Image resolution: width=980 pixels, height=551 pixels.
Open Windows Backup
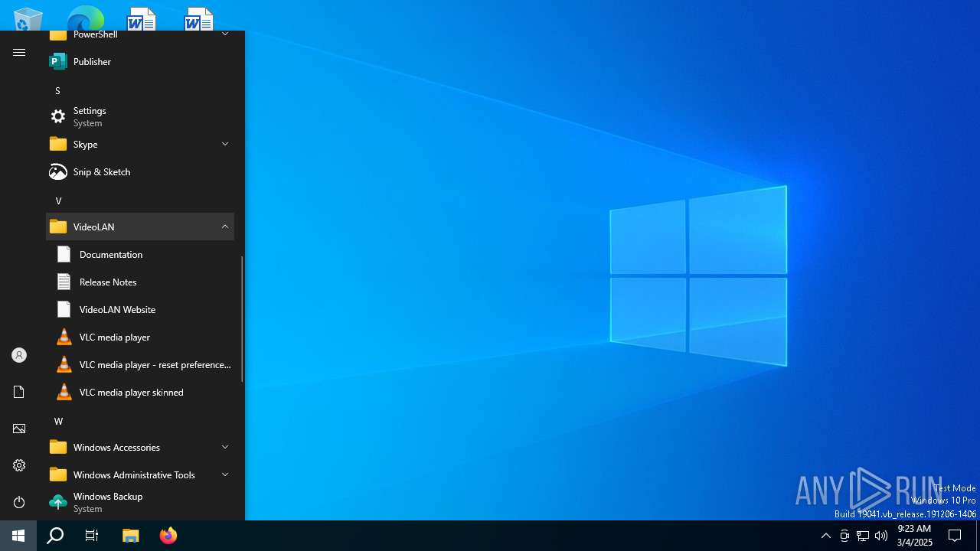pyautogui.click(x=140, y=502)
